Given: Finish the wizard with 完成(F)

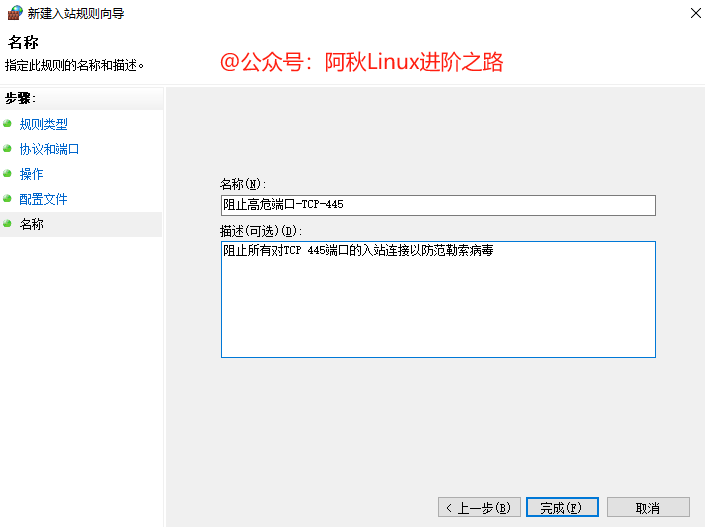Looking at the screenshot, I should pos(562,508).
